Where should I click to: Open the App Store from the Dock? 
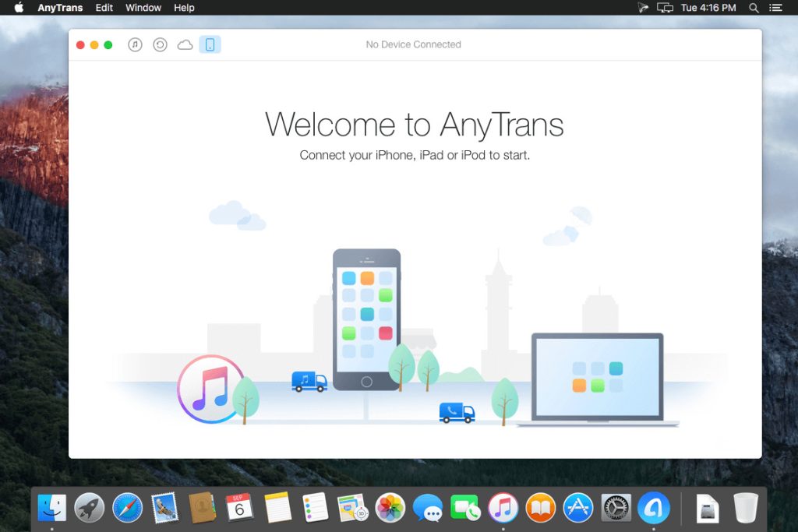(x=578, y=508)
